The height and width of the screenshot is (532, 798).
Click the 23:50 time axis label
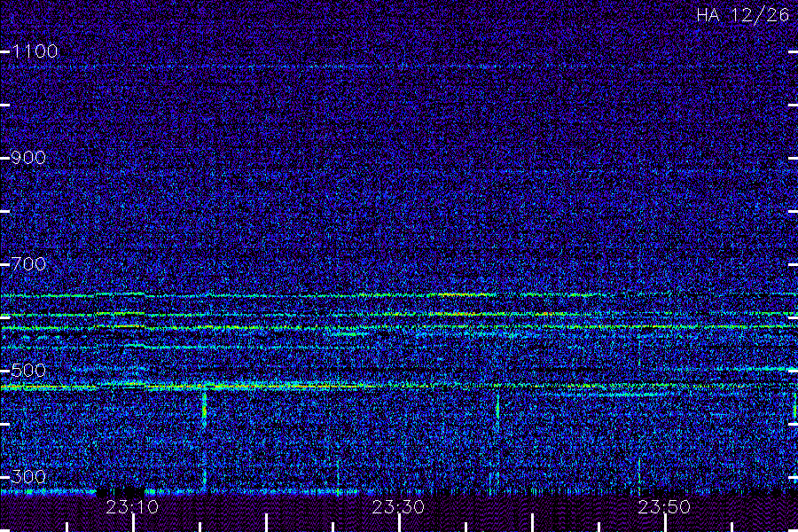pyautogui.click(x=664, y=507)
